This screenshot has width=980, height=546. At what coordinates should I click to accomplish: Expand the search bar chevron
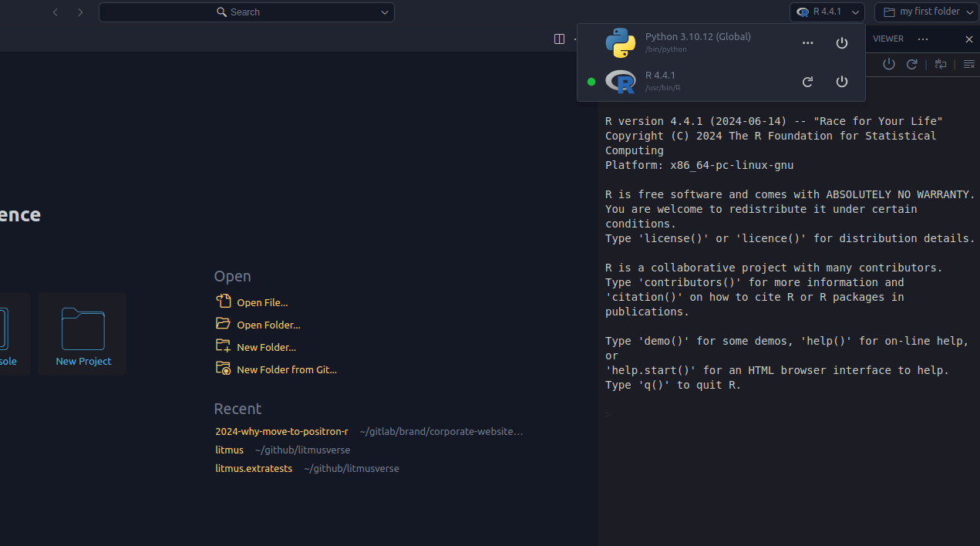[x=384, y=12]
